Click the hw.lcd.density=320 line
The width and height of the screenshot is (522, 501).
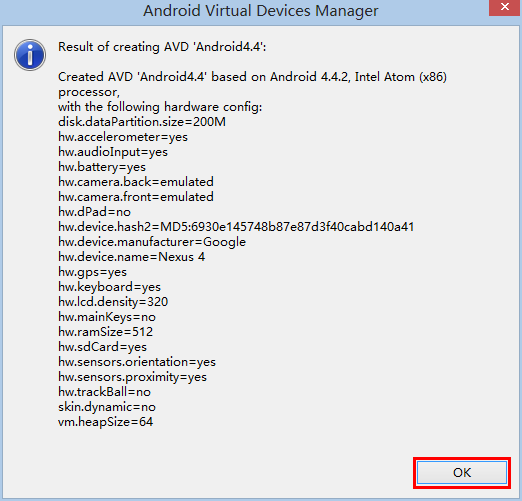(x=113, y=302)
